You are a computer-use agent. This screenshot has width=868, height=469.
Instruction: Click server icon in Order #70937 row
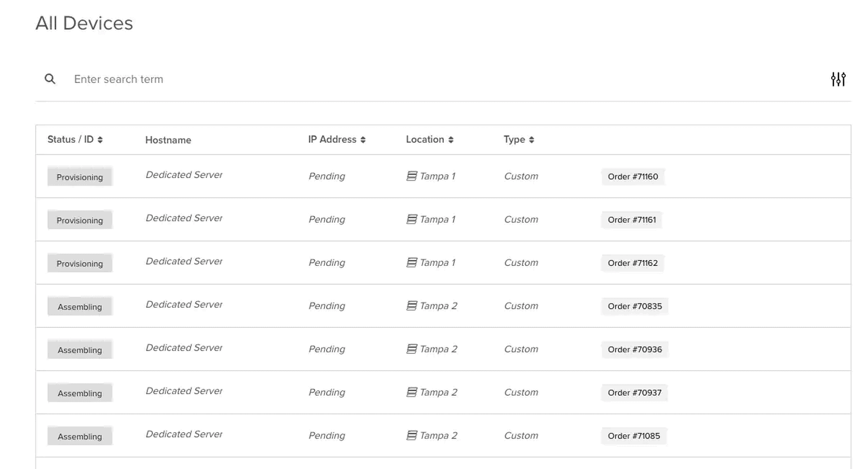coord(412,392)
